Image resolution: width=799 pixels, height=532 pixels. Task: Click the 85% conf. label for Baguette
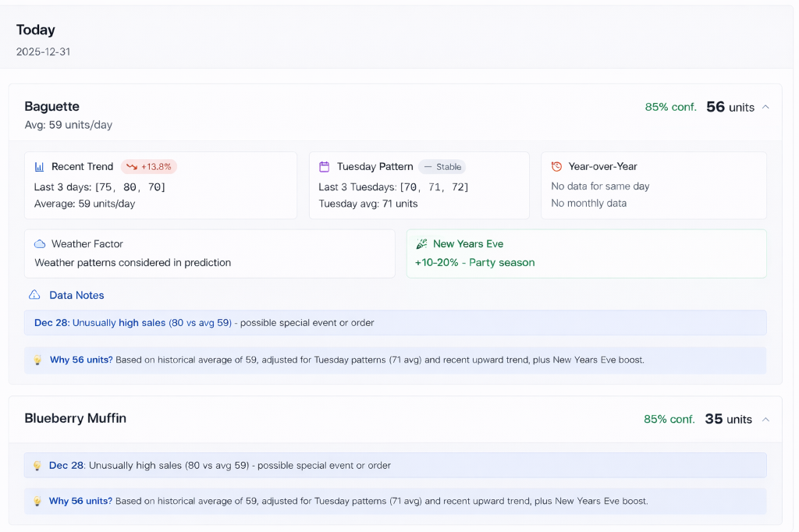(671, 106)
